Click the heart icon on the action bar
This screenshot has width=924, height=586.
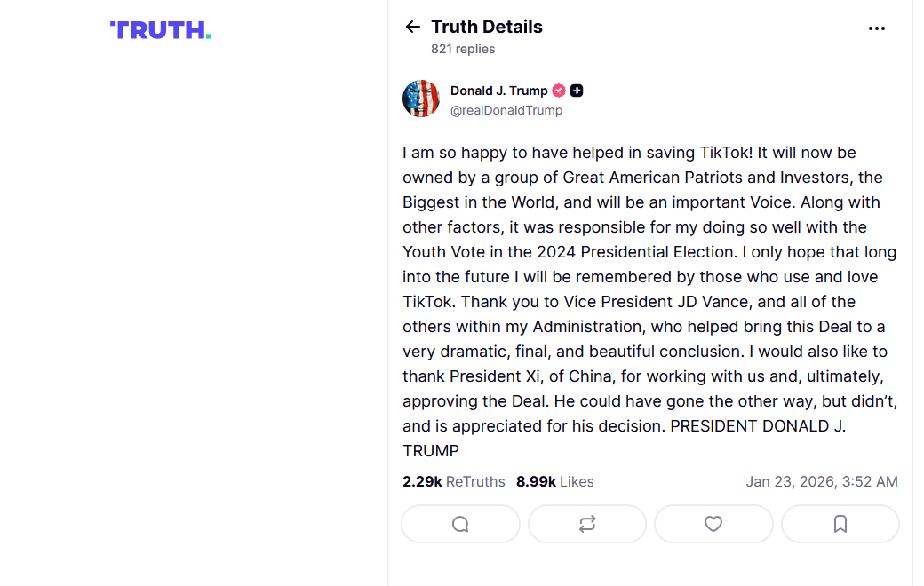pyautogui.click(x=713, y=524)
